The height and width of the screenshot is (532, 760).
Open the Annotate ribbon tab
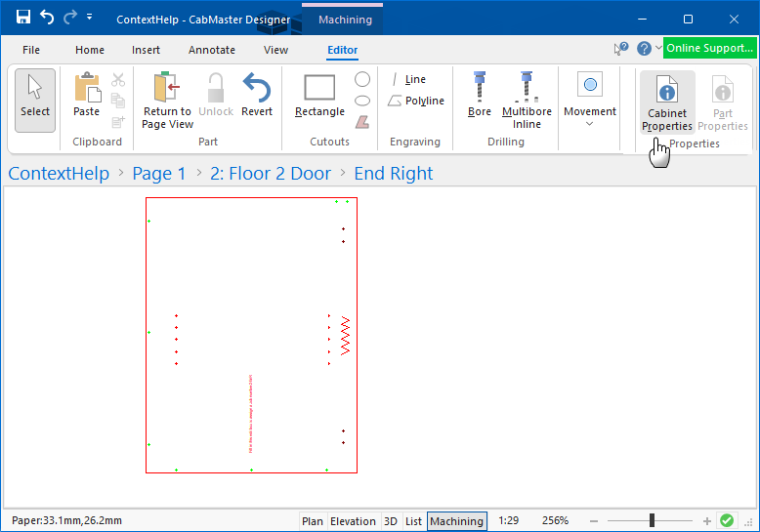point(212,50)
